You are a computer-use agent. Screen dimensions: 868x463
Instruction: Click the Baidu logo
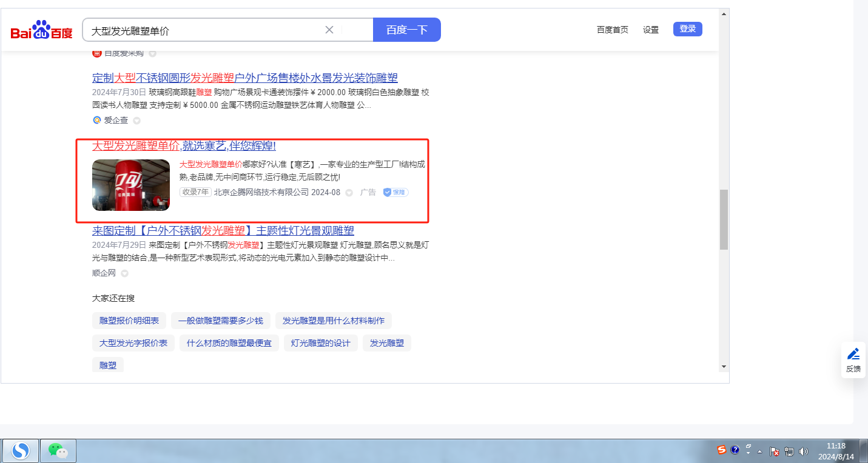tap(41, 30)
